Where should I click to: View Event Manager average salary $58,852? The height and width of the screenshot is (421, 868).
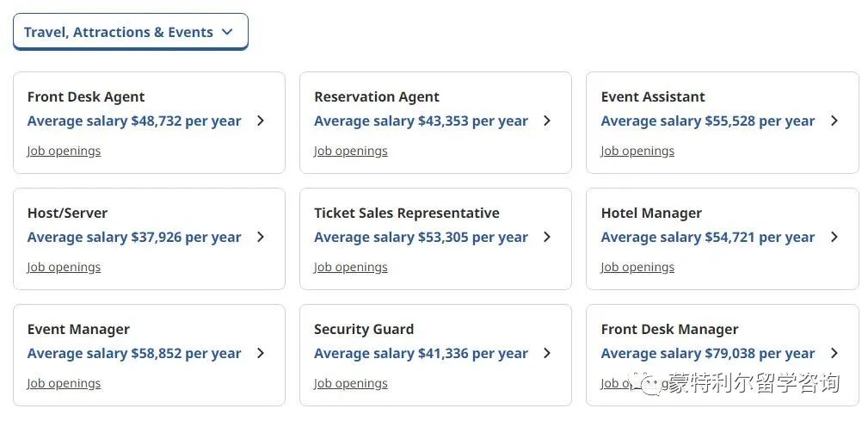[x=134, y=354]
